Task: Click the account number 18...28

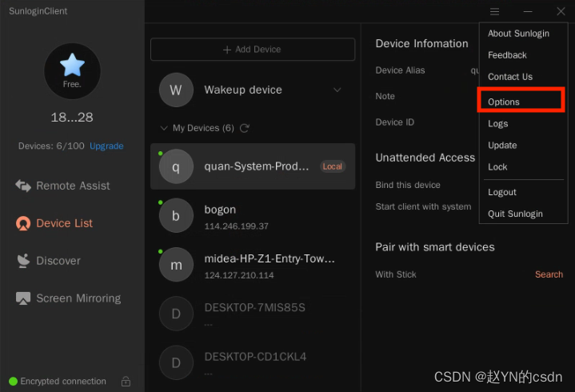Action: (72, 118)
